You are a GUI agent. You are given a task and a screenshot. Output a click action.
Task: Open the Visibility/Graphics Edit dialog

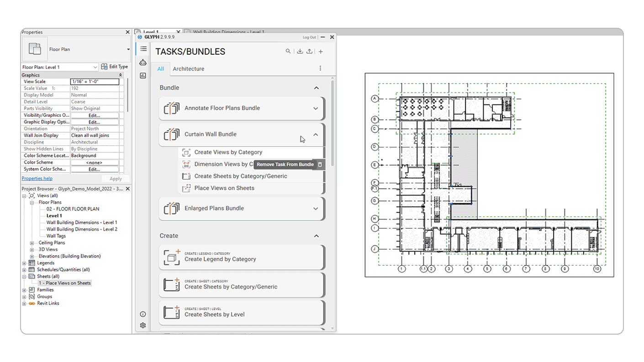(95, 115)
